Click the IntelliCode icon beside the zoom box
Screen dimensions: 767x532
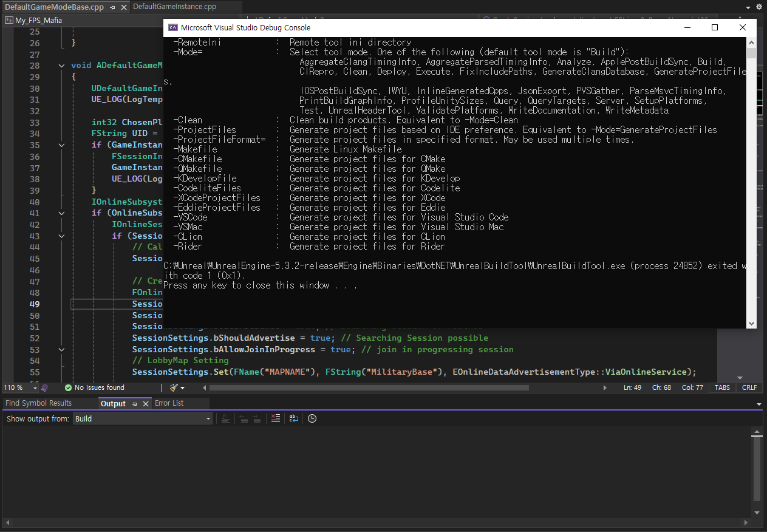click(44, 387)
